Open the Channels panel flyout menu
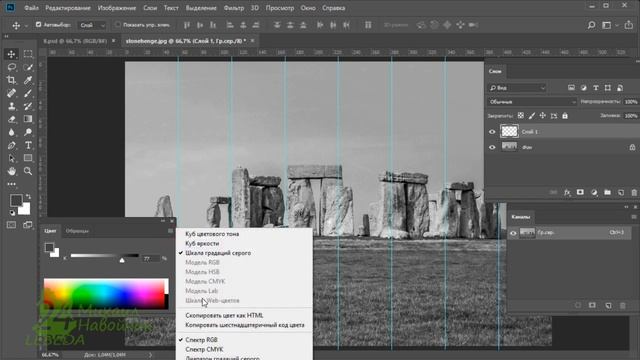This screenshot has width=640, height=360. click(x=634, y=217)
